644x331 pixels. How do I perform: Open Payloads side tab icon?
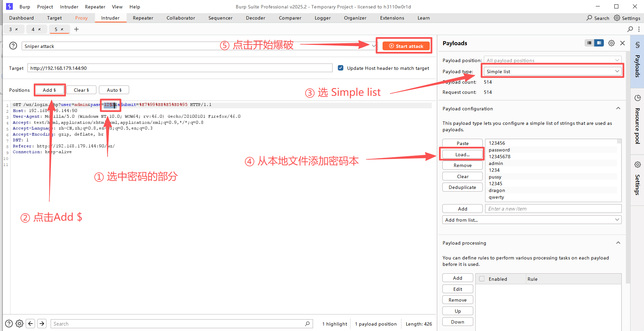(x=638, y=45)
